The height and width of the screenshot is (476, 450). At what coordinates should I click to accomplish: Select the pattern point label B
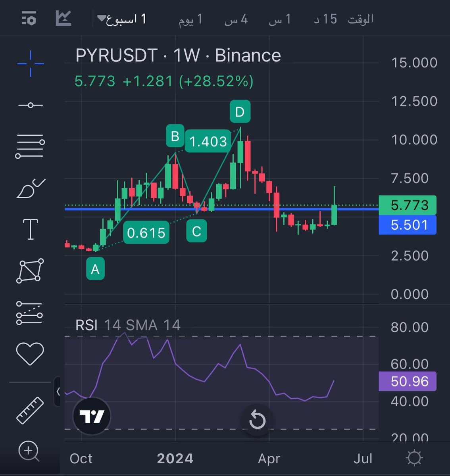[175, 136]
